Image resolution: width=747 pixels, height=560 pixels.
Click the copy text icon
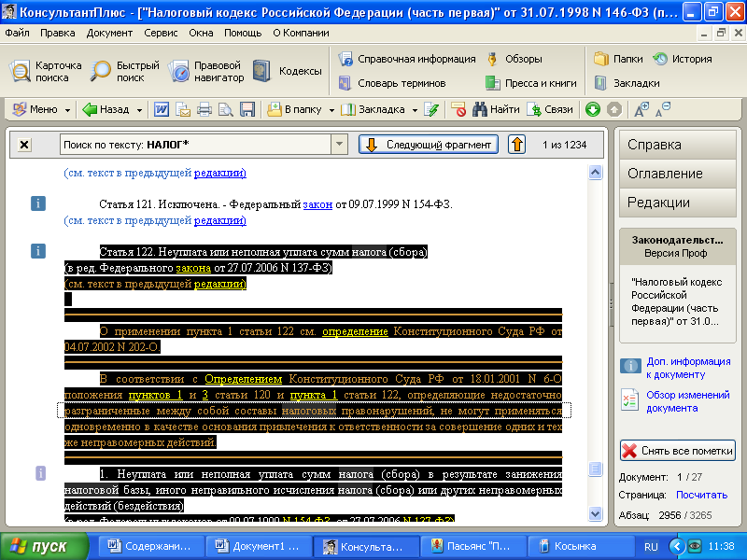tap(183, 109)
